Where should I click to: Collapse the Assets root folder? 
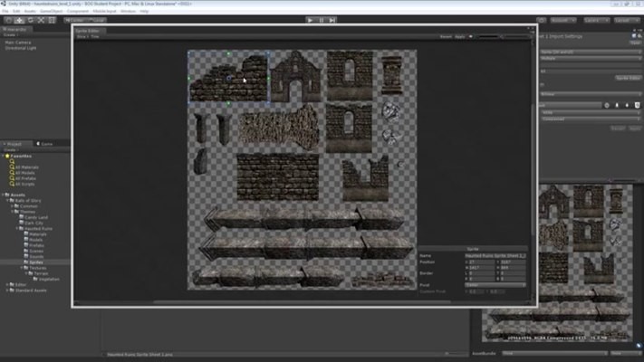[x=3, y=195]
